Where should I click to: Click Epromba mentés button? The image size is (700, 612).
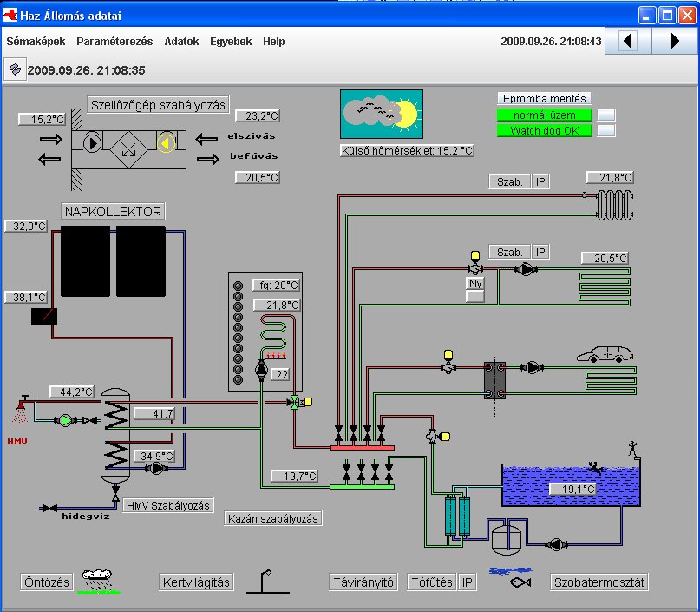point(544,98)
